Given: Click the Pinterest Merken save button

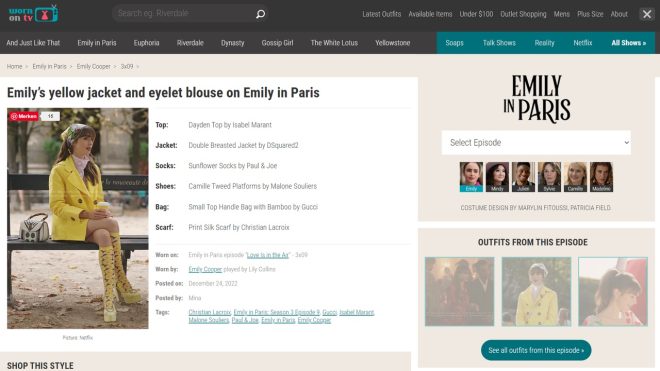Looking at the screenshot, I should pyautogui.click(x=24, y=116).
